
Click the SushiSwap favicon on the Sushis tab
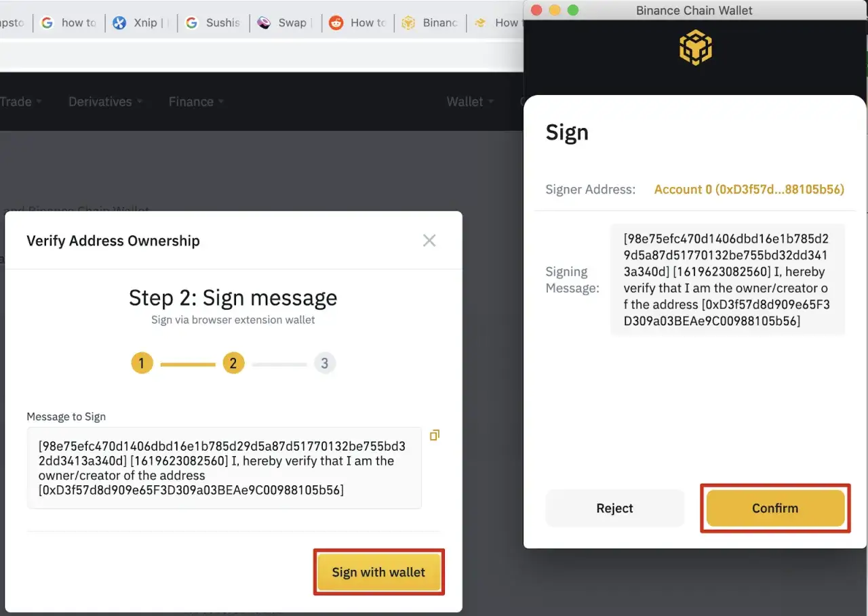click(192, 22)
